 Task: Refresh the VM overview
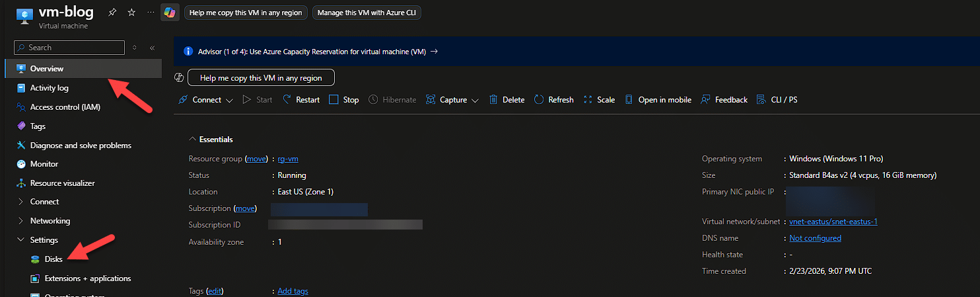[553, 100]
